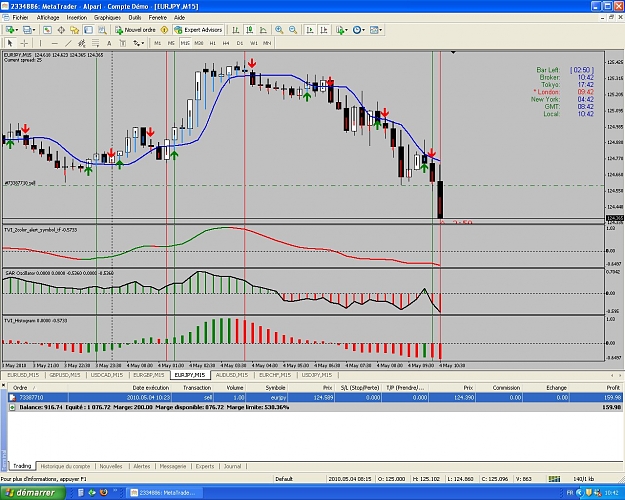The height and width of the screenshot is (500, 625).
Task: Open the Experts terminal tab
Action: [x=205, y=466]
